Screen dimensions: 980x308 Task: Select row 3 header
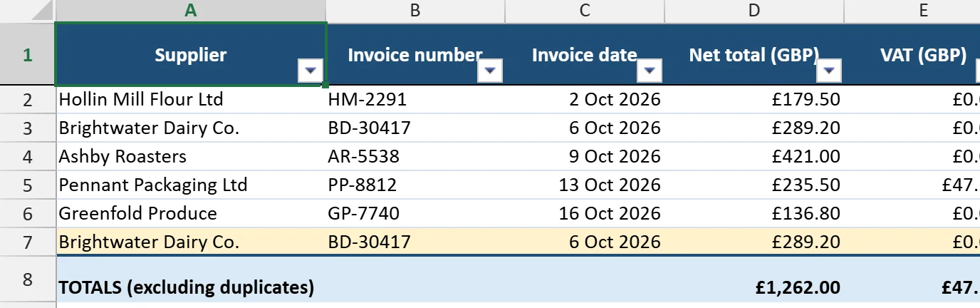point(28,128)
